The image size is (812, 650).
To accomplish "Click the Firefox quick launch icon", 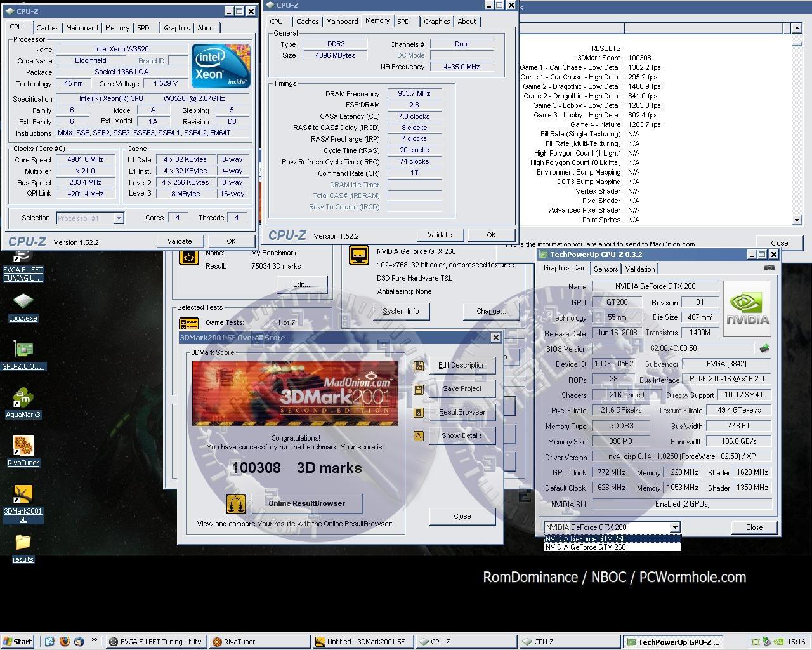I will click(x=64, y=642).
